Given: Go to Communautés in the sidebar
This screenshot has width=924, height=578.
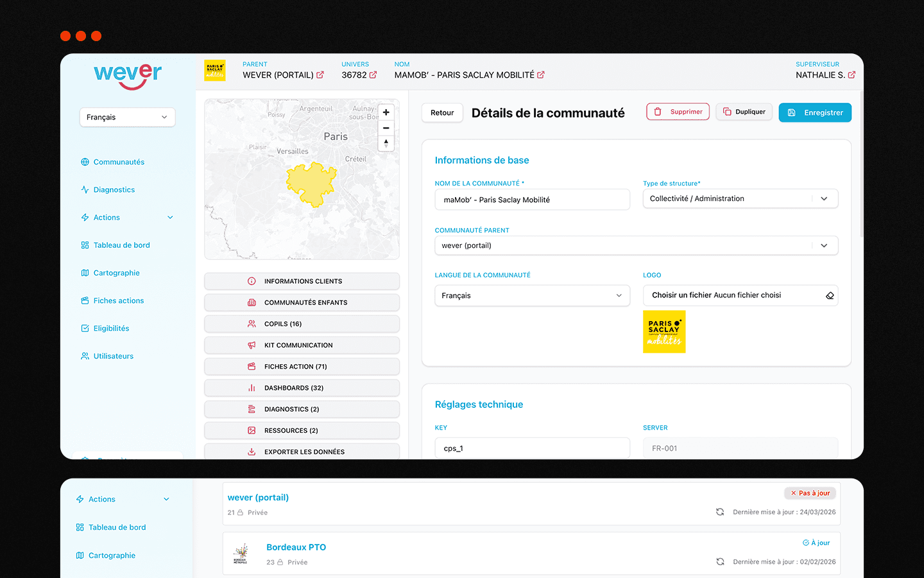Looking at the screenshot, I should (x=119, y=162).
